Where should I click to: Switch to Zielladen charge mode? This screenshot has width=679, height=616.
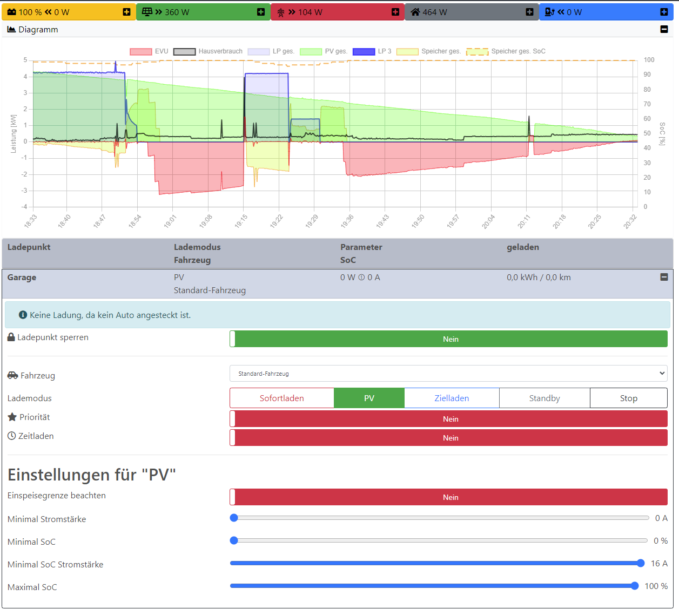[x=452, y=398]
